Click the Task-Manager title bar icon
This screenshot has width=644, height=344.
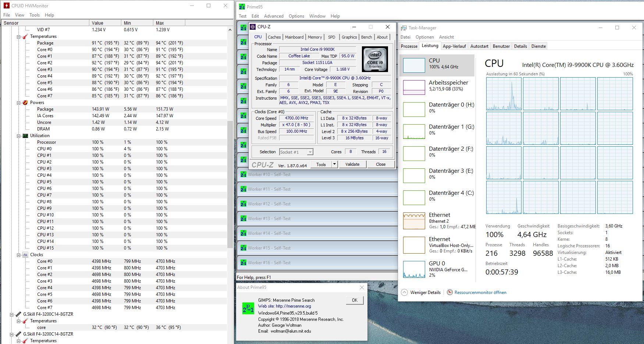(404, 28)
